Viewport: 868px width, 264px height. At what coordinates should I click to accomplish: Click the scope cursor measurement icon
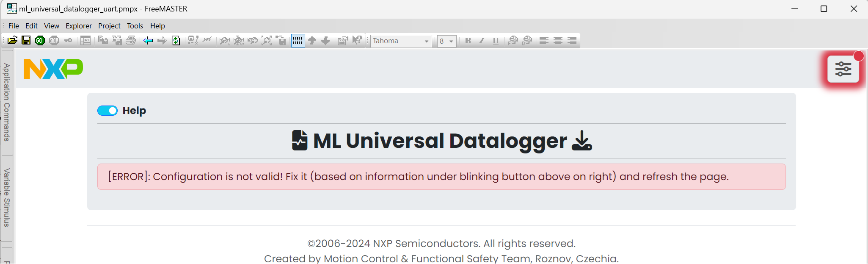pos(193,41)
